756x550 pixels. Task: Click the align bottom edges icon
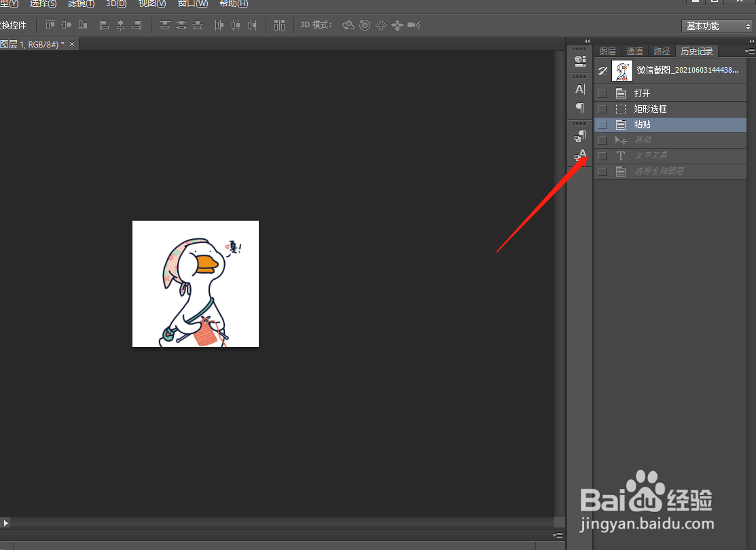(x=83, y=25)
